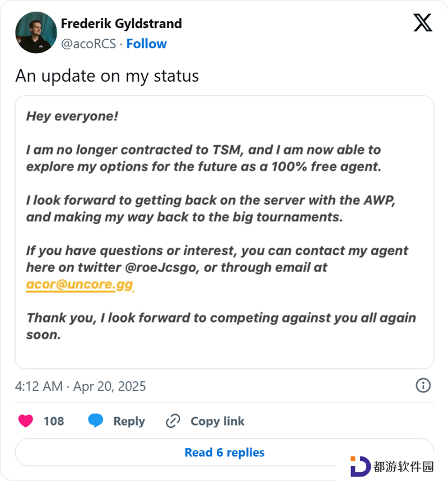Image resolution: width=448 pixels, height=481 pixels.
Task: Click the blue speech bubble reply icon
Action: 96,421
